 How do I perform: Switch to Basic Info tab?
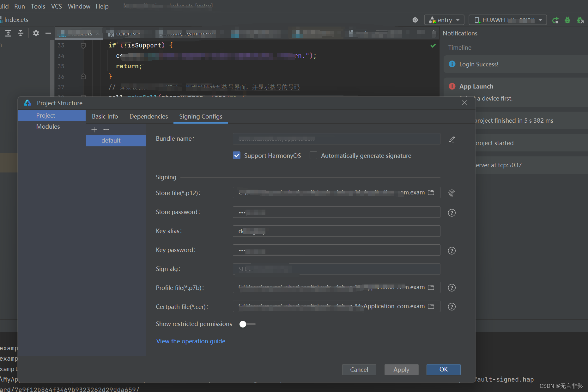click(x=105, y=116)
